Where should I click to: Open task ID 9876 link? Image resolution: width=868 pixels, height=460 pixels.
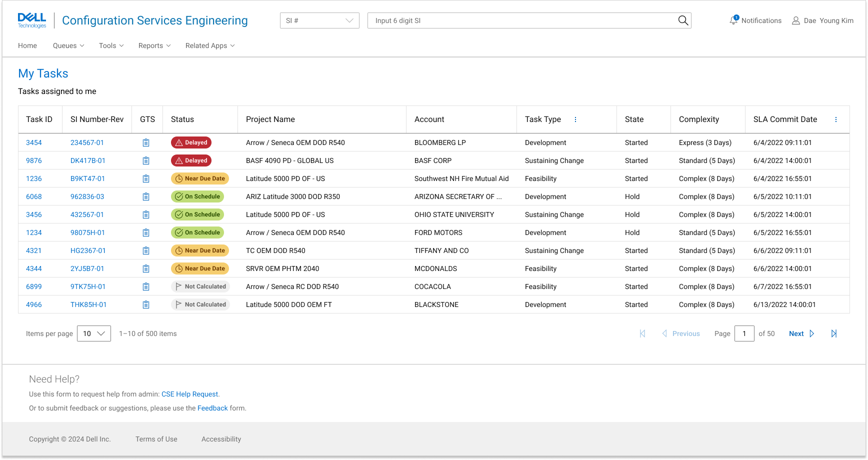tap(34, 160)
